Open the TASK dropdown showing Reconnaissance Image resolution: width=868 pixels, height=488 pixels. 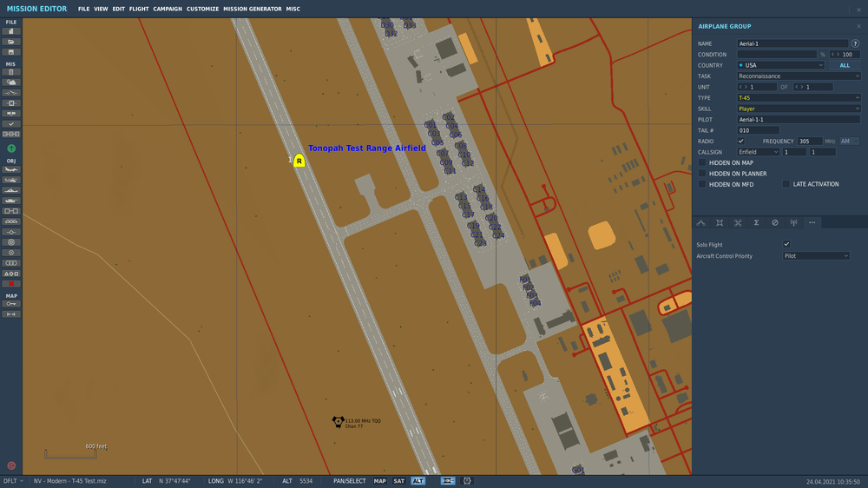click(x=799, y=76)
